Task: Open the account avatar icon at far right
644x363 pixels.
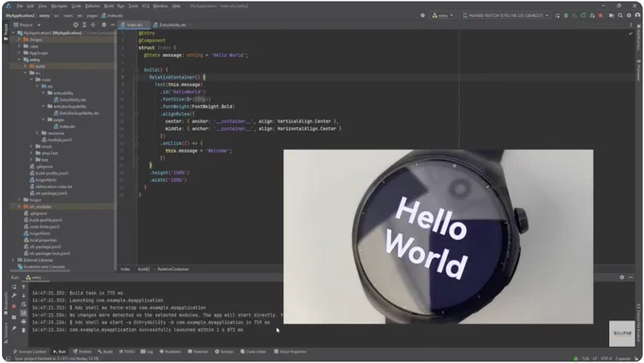Action: (x=637, y=15)
